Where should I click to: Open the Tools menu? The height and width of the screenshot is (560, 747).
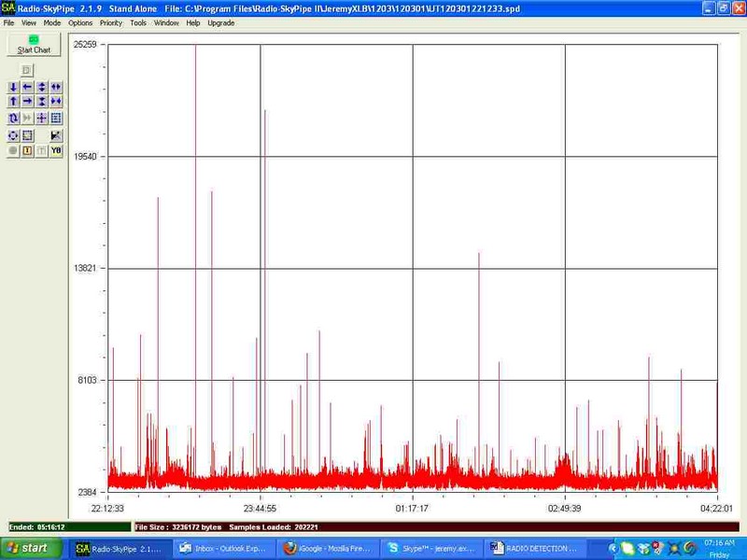tap(138, 22)
